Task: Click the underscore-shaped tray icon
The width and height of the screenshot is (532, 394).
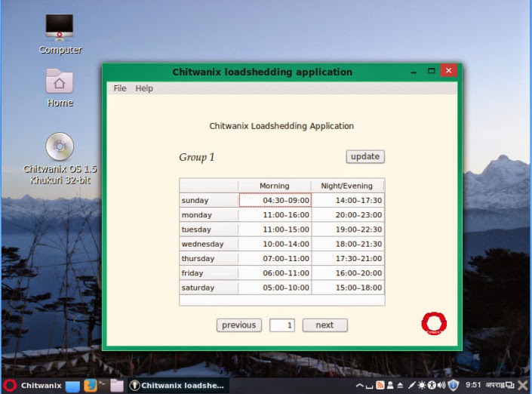Action: coord(370,386)
